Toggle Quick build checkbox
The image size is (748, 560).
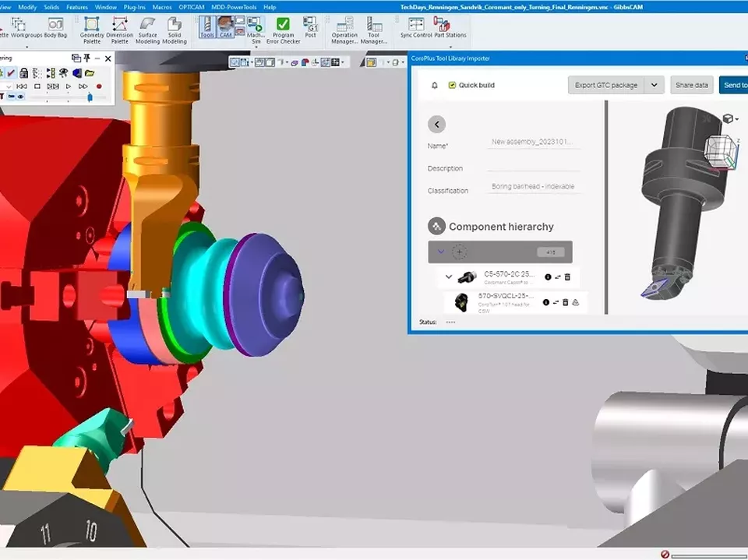click(452, 85)
